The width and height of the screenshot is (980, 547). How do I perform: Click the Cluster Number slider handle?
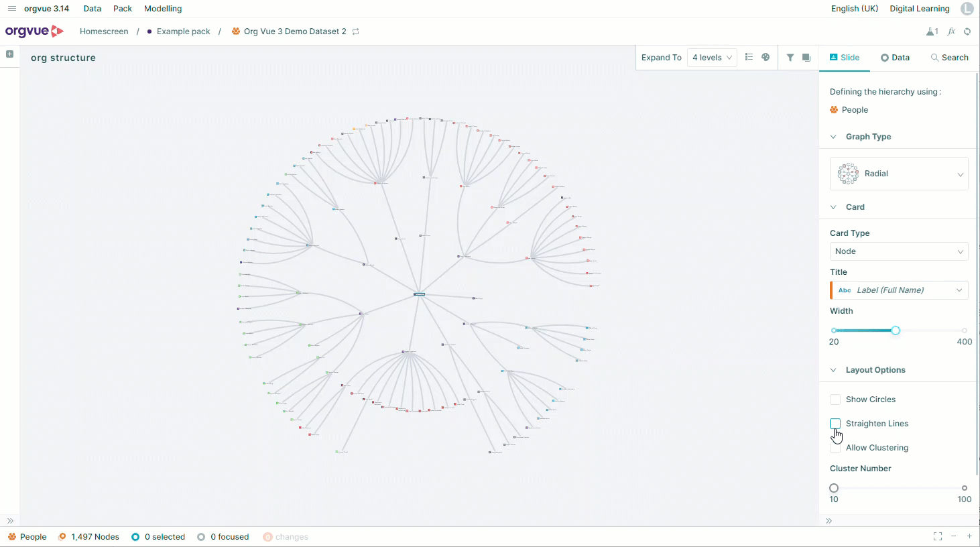(x=834, y=488)
